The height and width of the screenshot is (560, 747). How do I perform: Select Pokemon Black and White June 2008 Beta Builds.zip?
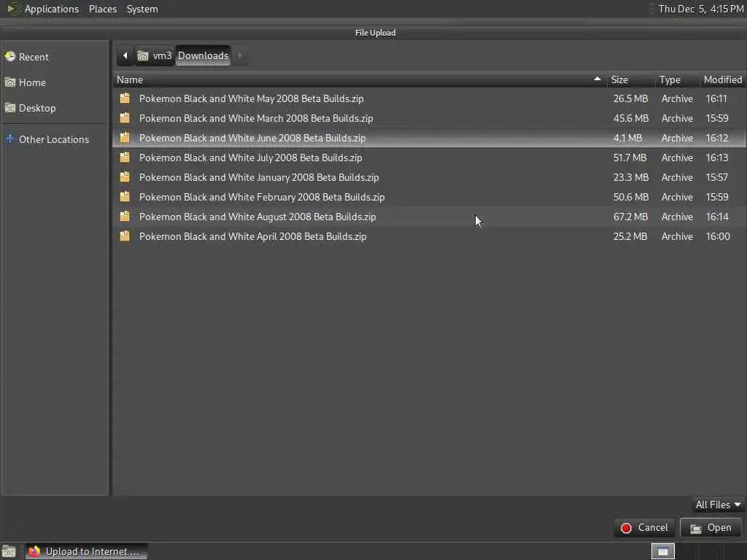[429, 138]
